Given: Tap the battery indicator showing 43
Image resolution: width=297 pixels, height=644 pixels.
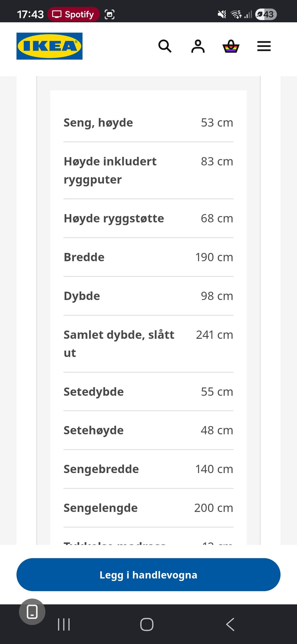Looking at the screenshot, I should click(x=266, y=14).
